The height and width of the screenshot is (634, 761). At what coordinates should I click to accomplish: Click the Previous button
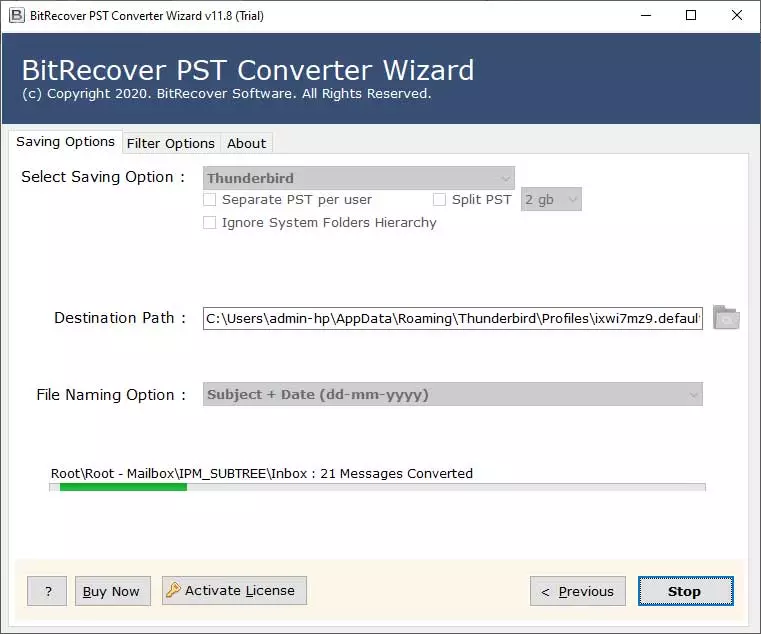point(578,591)
